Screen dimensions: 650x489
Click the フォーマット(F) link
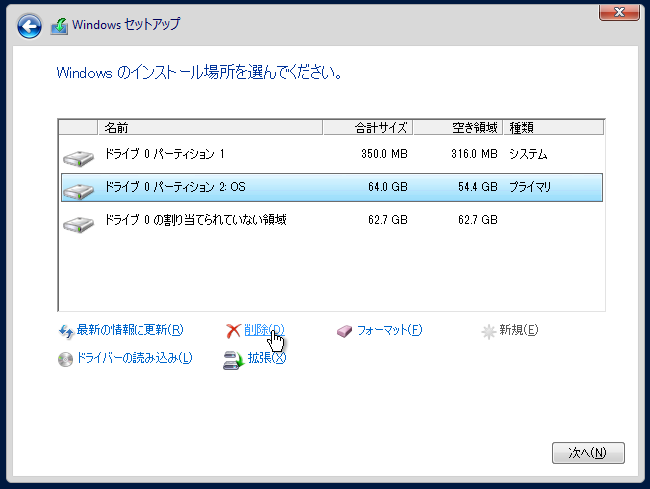389,330
